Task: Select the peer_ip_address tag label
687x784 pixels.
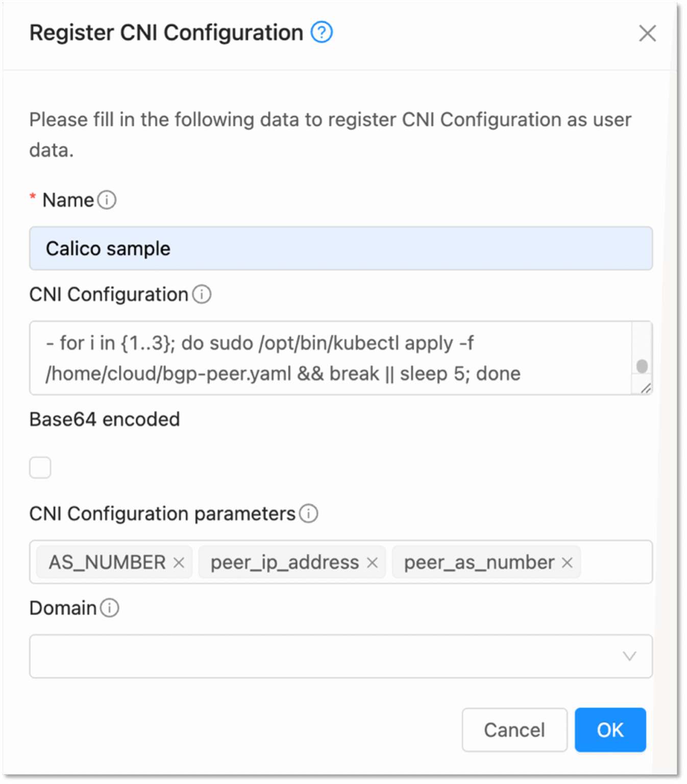Action: 285,562
